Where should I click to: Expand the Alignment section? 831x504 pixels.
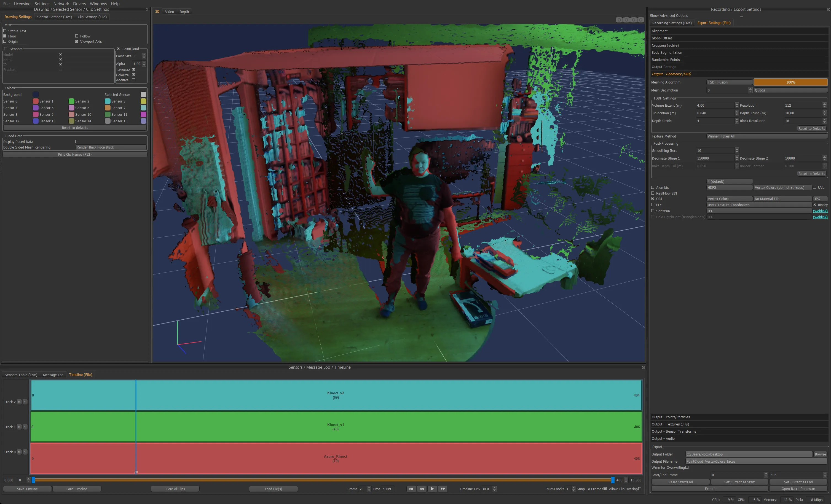[739, 31]
